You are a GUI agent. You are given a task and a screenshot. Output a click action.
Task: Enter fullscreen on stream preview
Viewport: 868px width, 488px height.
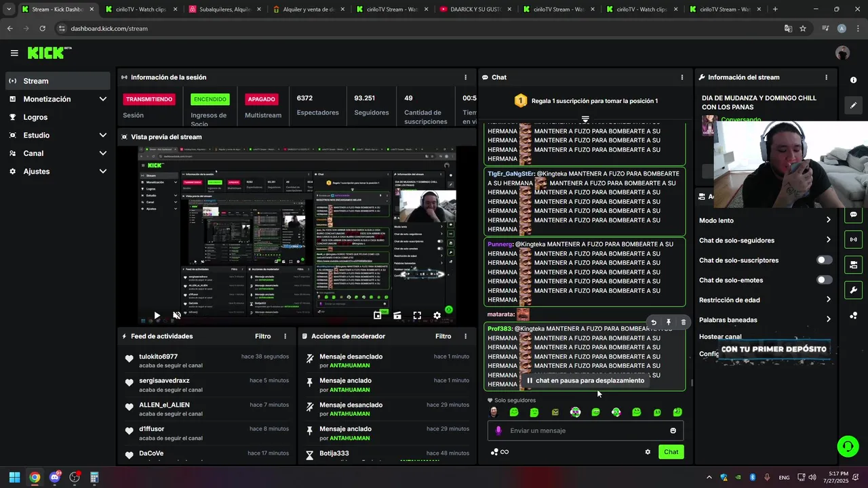click(x=417, y=315)
